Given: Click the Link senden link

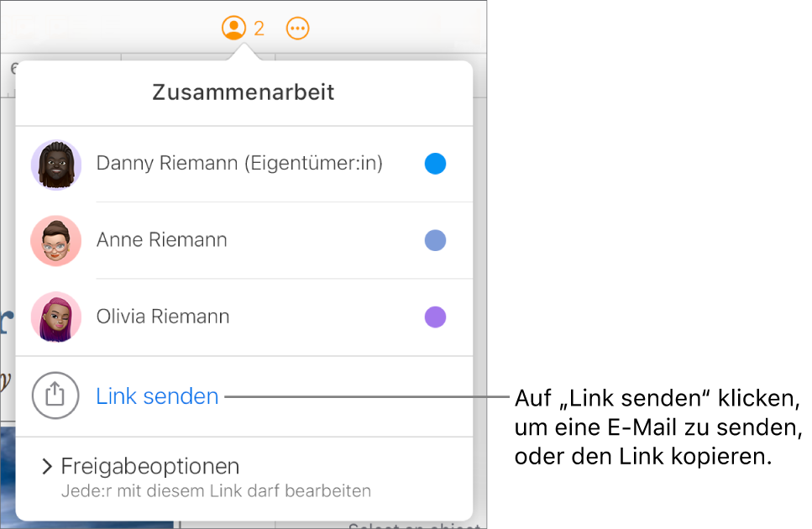Looking at the screenshot, I should 157,395.
